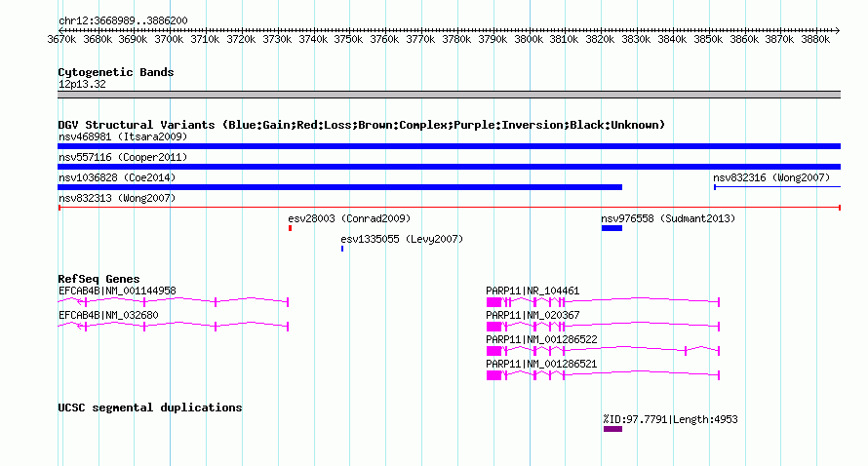Click the EFCAB4B|NM_001144958 label text
The image size is (868, 466).
point(117,291)
